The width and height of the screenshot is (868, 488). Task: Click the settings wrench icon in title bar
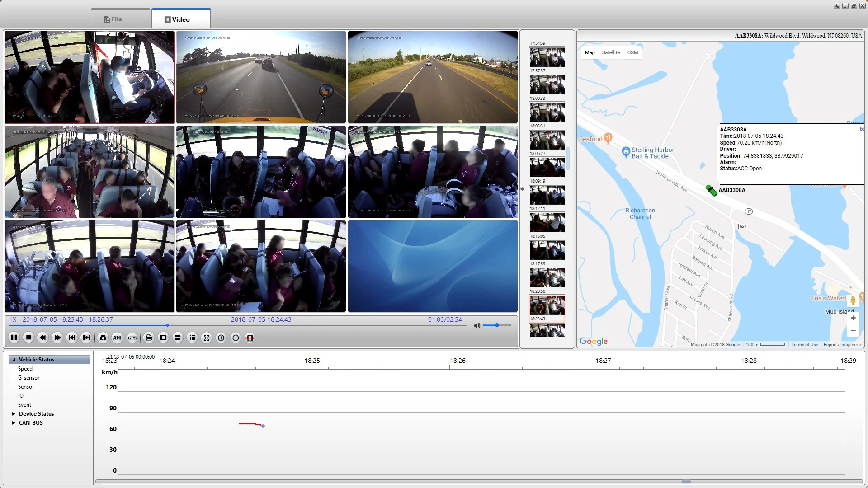pyautogui.click(x=837, y=6)
